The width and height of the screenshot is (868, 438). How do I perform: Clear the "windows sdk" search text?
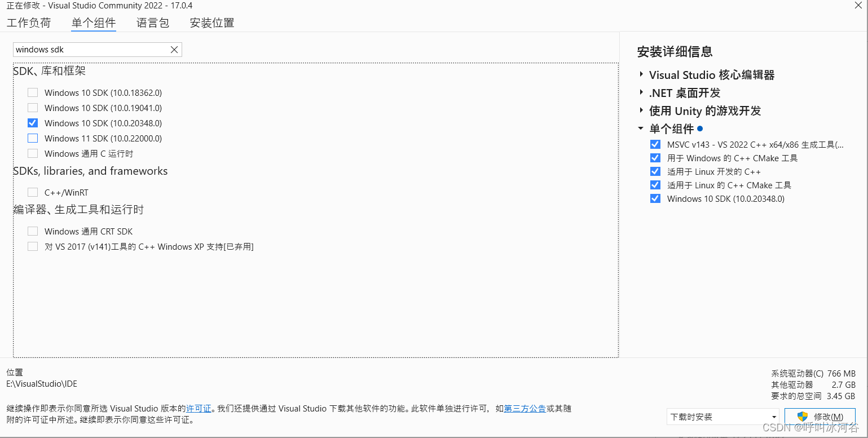[x=174, y=50]
